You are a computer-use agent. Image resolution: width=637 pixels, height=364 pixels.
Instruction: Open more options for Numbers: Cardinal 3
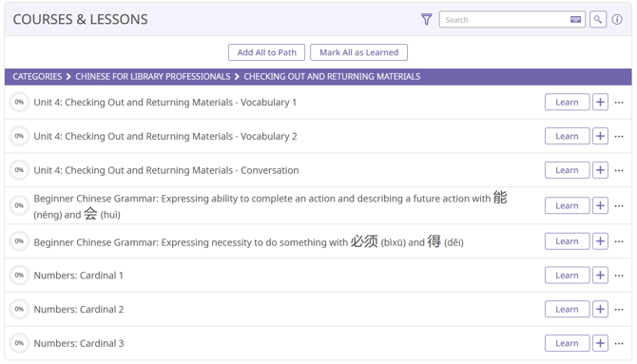[x=619, y=343]
